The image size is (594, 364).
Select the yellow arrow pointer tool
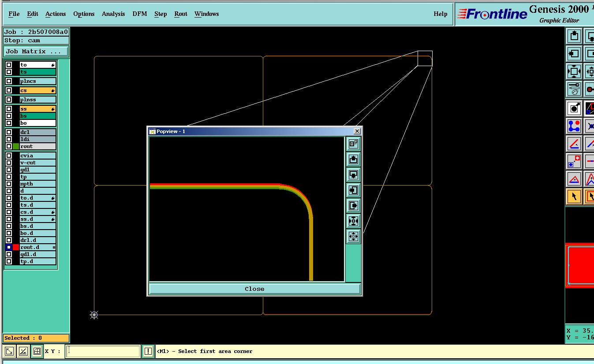click(x=574, y=196)
